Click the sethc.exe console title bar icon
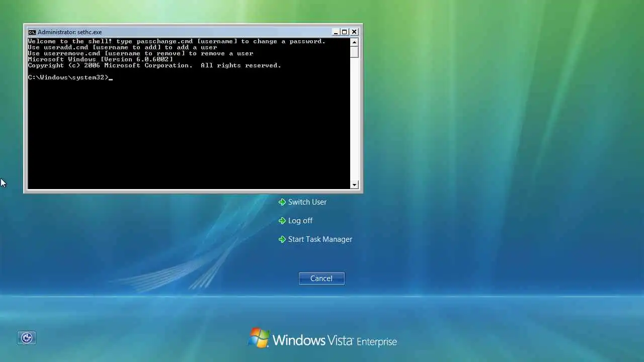Image resolution: width=644 pixels, height=362 pixels. pos(32,32)
